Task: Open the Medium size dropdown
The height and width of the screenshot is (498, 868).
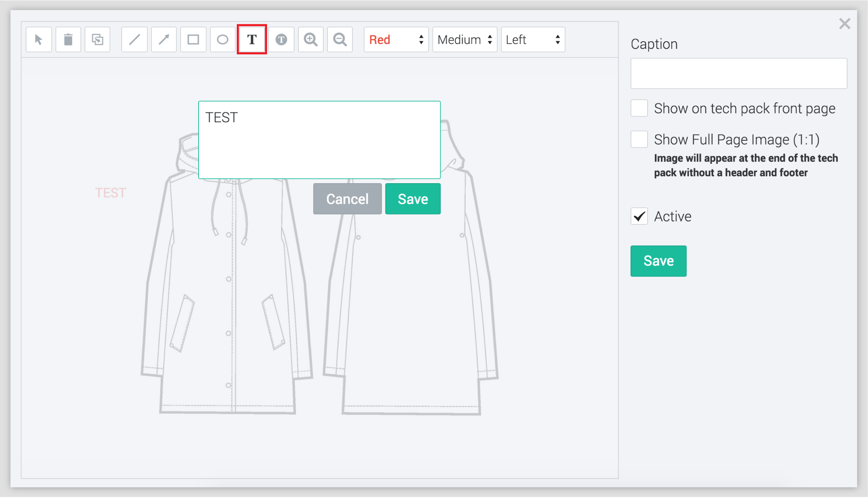Action: [x=465, y=39]
